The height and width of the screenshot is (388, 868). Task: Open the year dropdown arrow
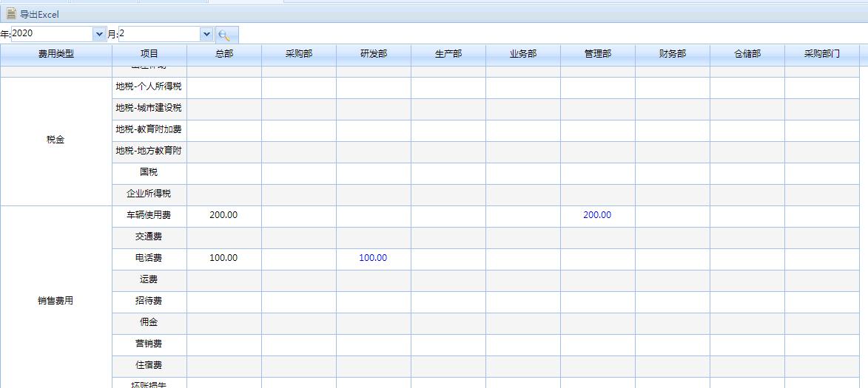tap(100, 34)
